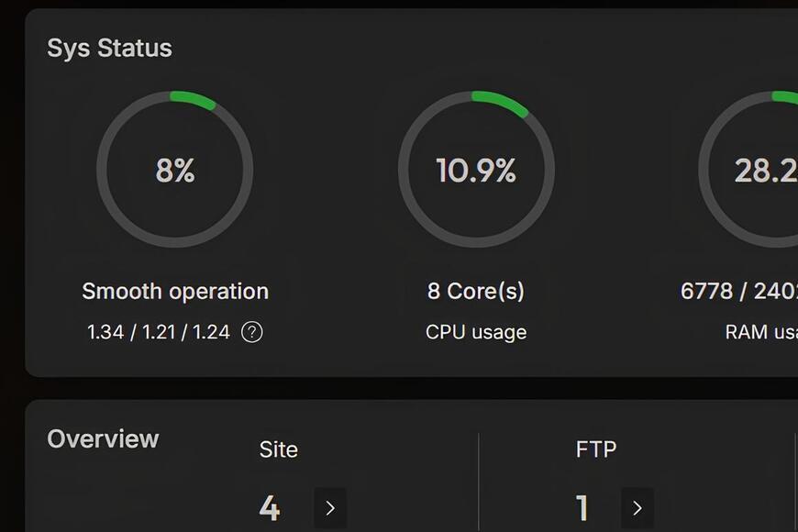Click the 8 Core(s) label under CPU gauge
Screen dimensions: 798x532
tap(475, 291)
